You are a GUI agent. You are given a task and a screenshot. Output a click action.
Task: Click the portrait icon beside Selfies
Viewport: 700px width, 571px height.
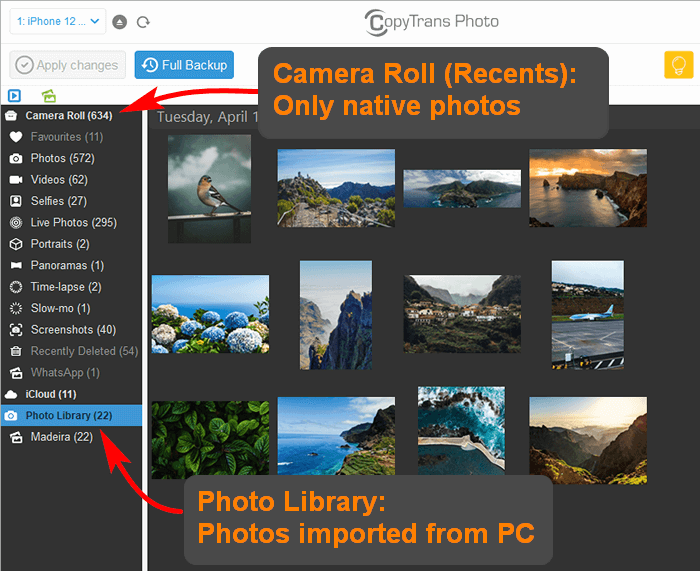(16, 201)
